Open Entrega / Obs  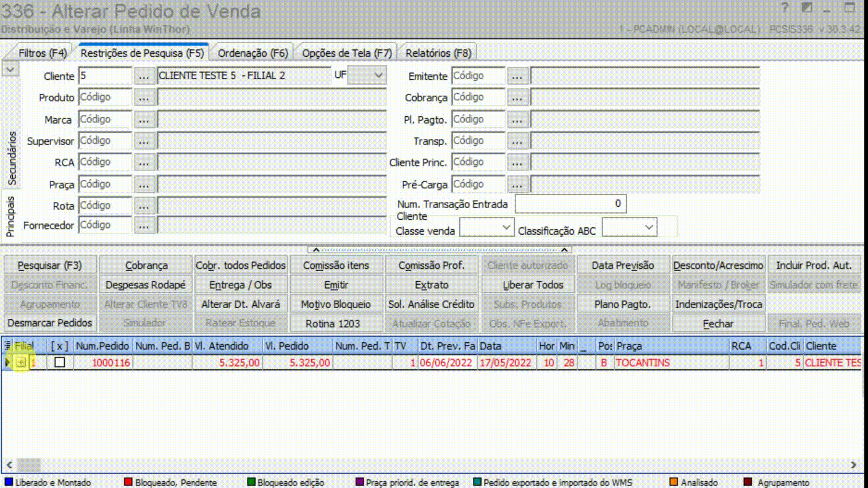[x=241, y=285]
